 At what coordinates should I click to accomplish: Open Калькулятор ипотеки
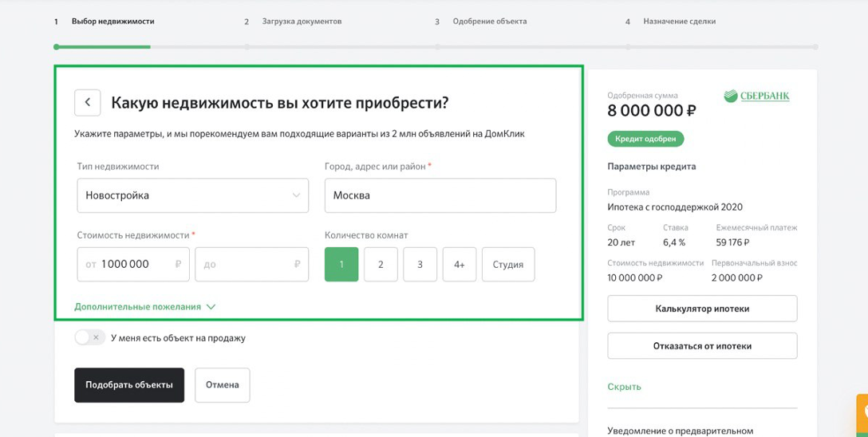[x=702, y=309]
